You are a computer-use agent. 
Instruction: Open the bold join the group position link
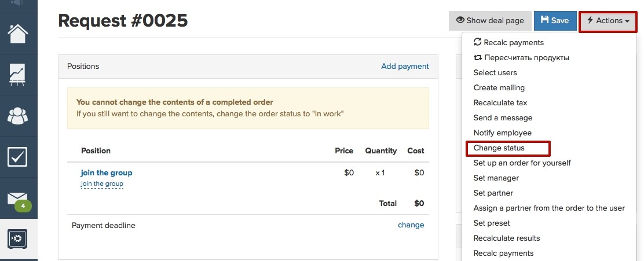tap(107, 173)
